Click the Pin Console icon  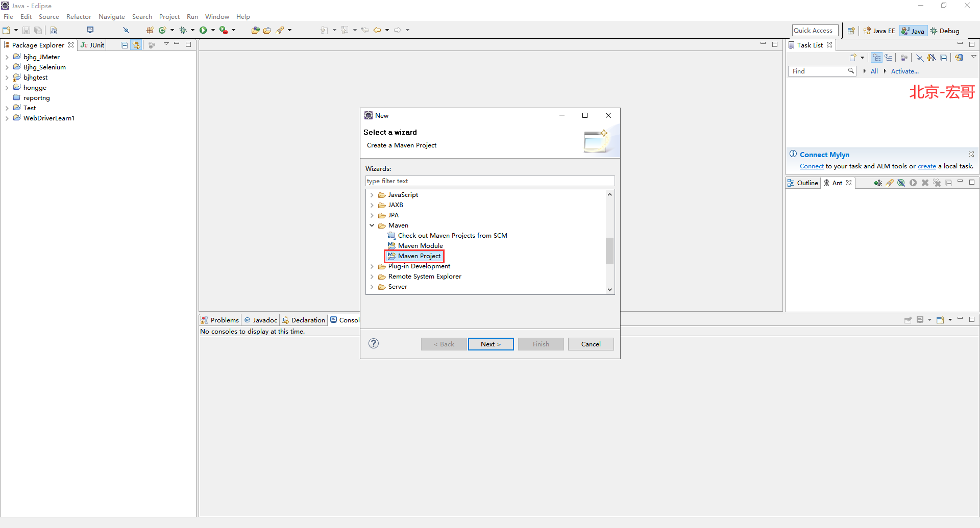click(908, 320)
